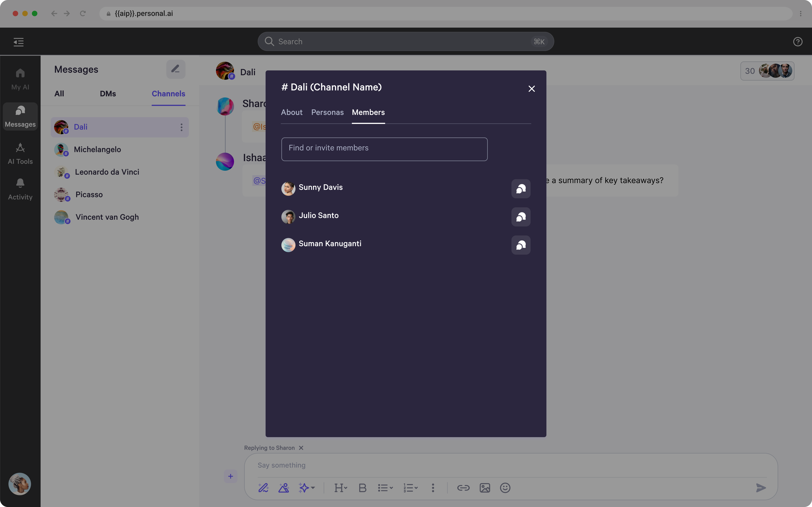The height and width of the screenshot is (507, 812).
Task: Switch to the About tab
Action: point(291,112)
